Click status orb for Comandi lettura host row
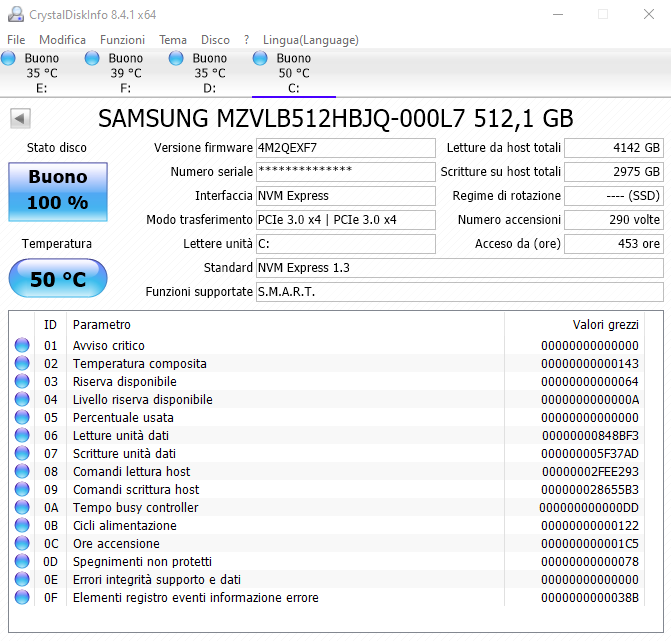 tap(22, 471)
